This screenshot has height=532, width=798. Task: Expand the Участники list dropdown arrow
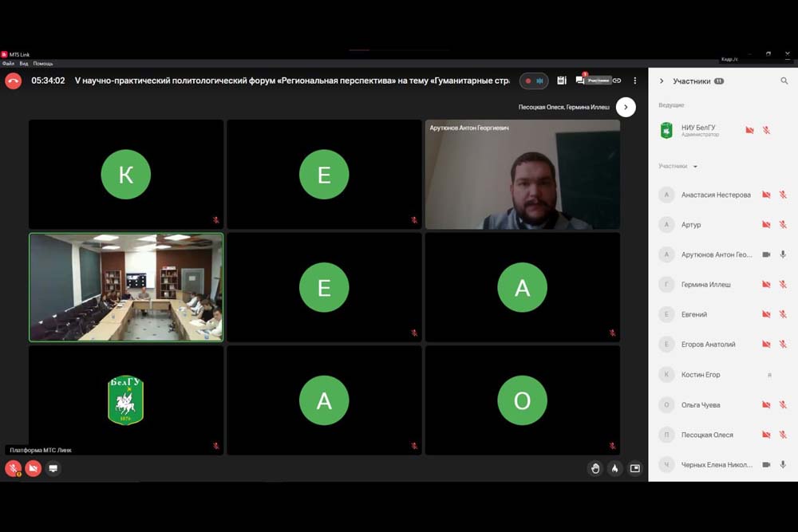point(695,167)
